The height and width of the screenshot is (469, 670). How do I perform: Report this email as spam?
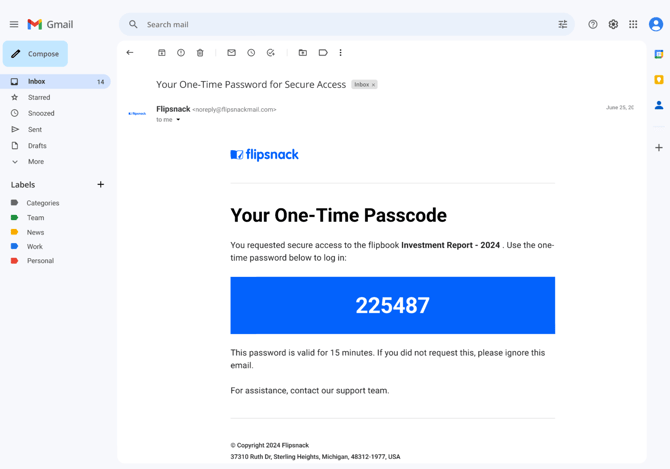(x=181, y=53)
